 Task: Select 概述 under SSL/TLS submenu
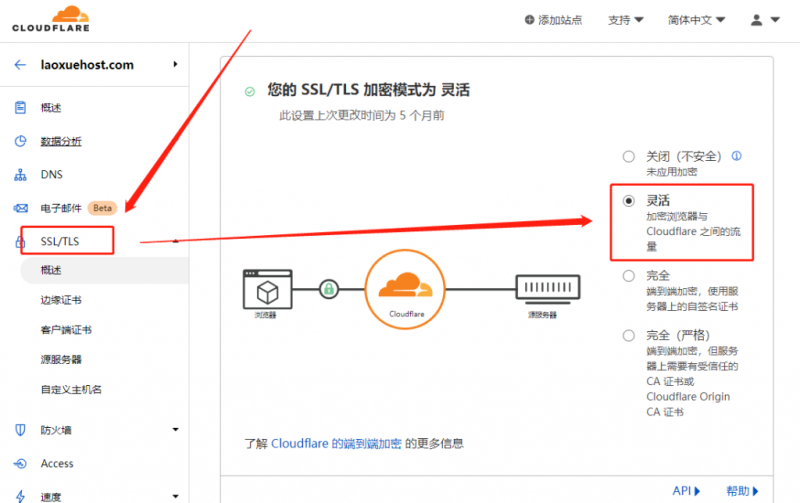tap(51, 270)
